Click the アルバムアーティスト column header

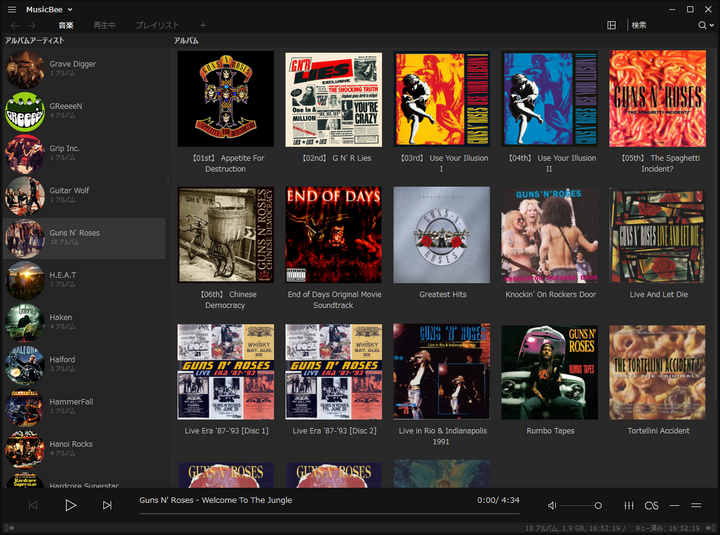click(34, 40)
